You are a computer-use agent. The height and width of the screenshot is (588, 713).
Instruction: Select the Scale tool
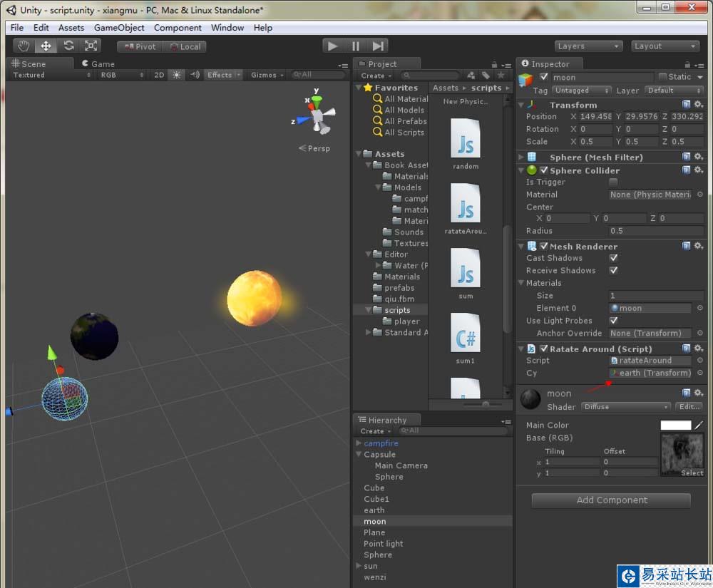click(91, 46)
